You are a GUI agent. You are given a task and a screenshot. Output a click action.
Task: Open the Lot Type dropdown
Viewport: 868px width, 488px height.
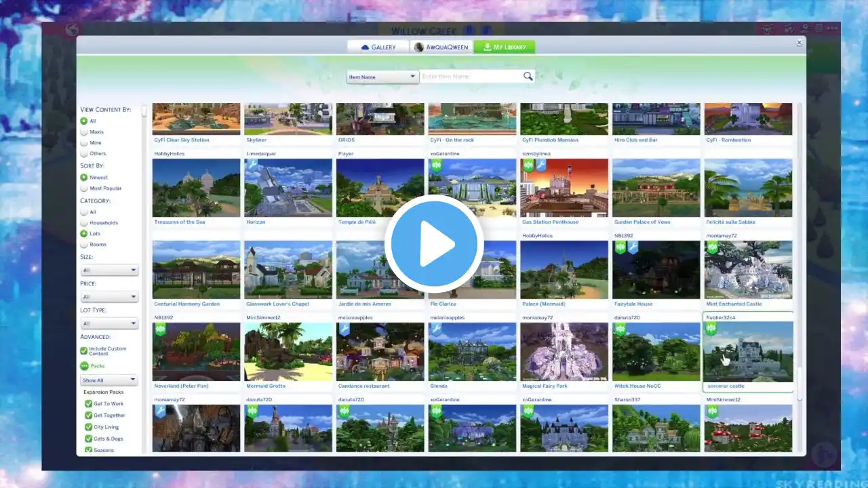coord(109,324)
